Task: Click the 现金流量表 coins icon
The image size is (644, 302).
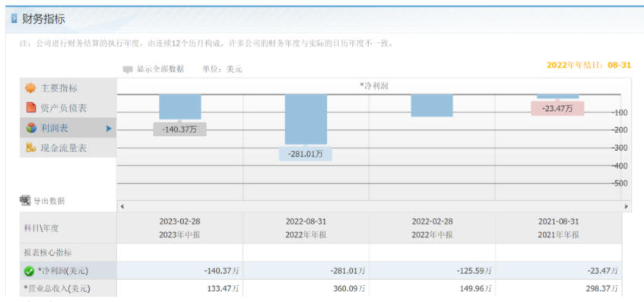Action: pyautogui.click(x=31, y=148)
